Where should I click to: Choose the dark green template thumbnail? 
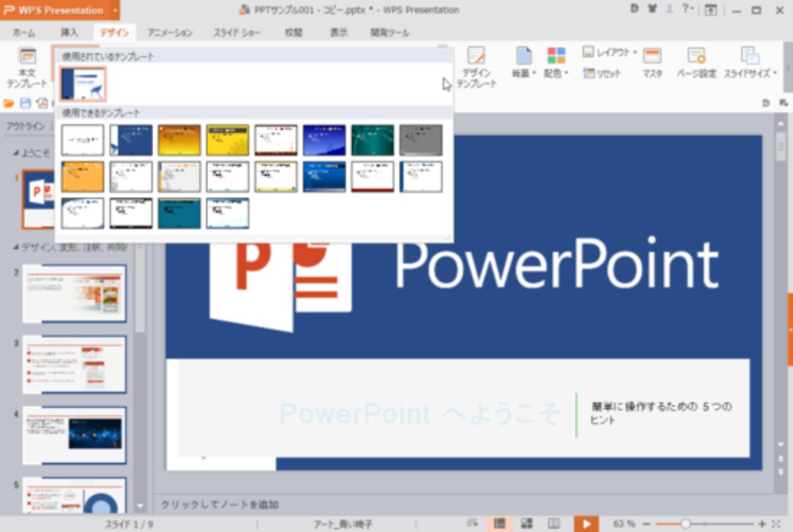[x=373, y=139]
